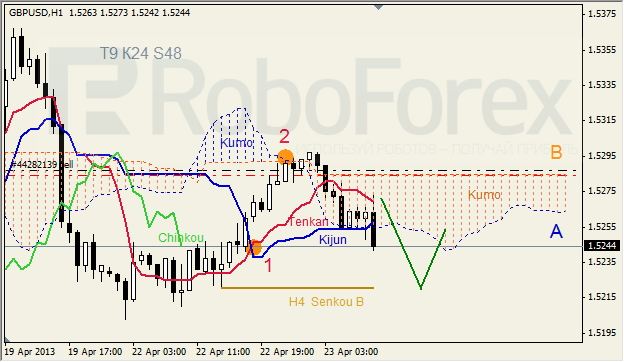
Task: Click the 22 Apr 19:00 time label
Action: 287,352
